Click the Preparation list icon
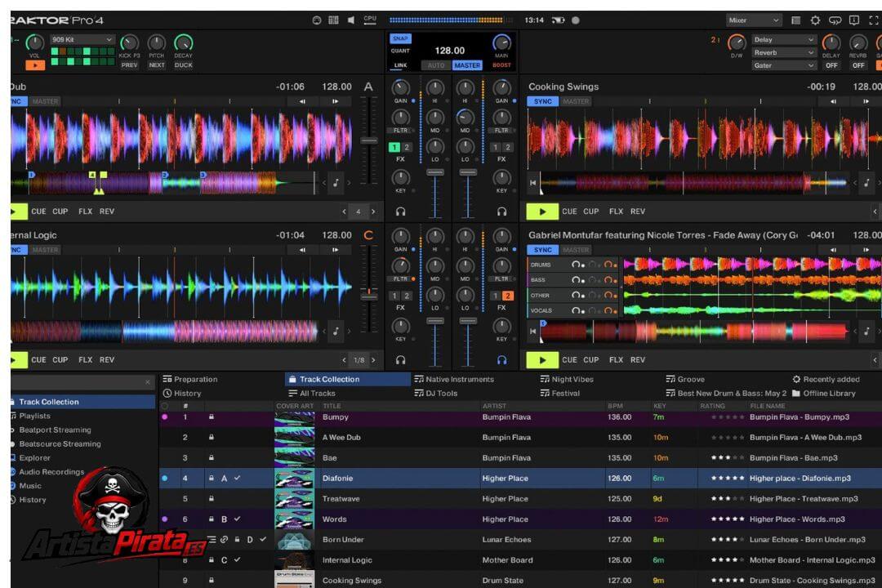The height and width of the screenshot is (588, 882). (167, 379)
